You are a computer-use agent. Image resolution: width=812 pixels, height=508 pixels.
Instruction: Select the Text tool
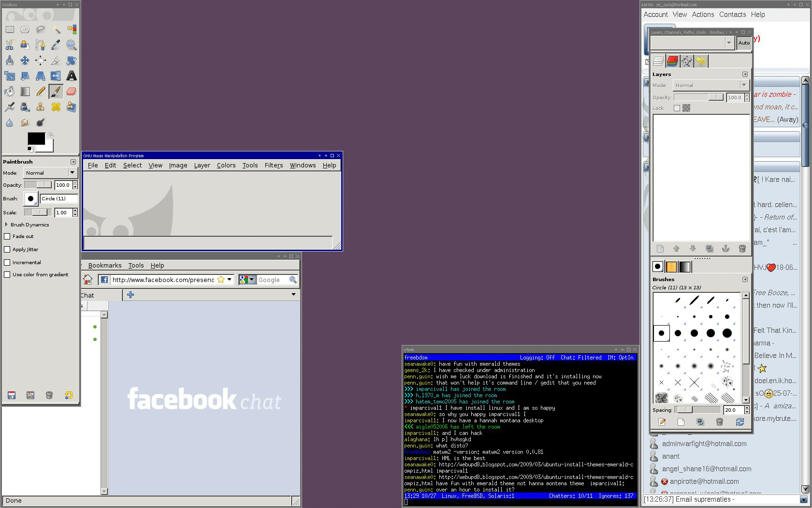(72, 76)
